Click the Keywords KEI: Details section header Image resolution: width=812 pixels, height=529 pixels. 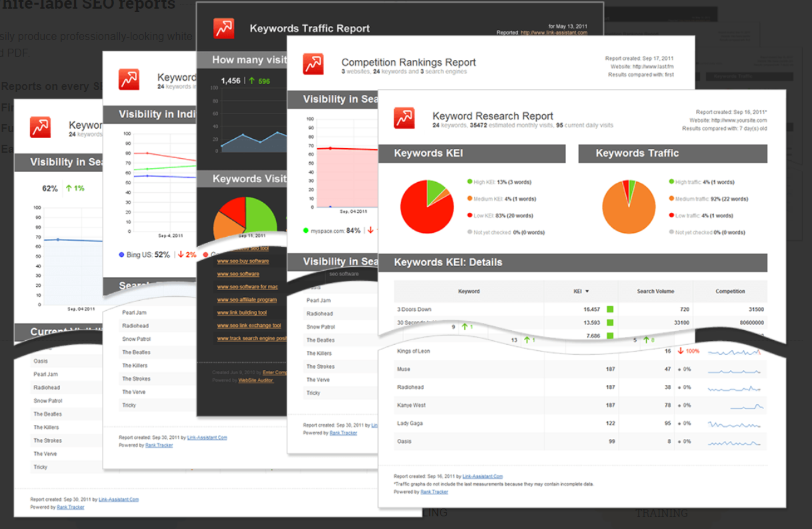pyautogui.click(x=573, y=262)
